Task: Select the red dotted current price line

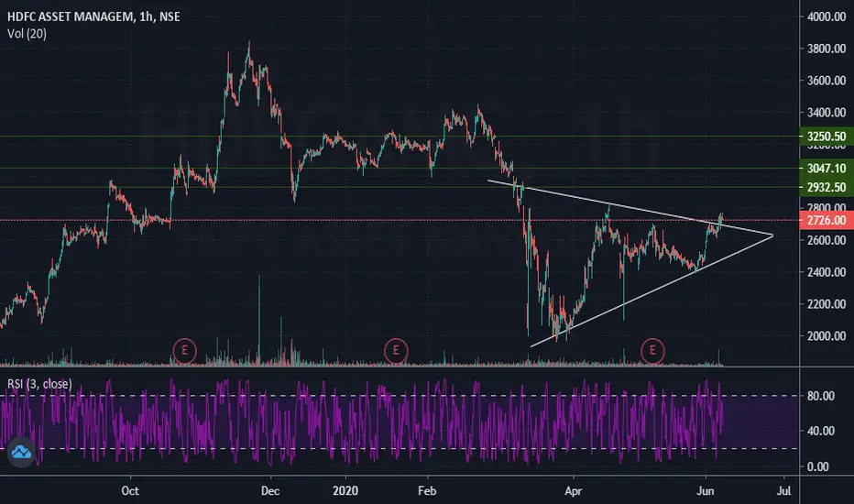Action: (400, 220)
